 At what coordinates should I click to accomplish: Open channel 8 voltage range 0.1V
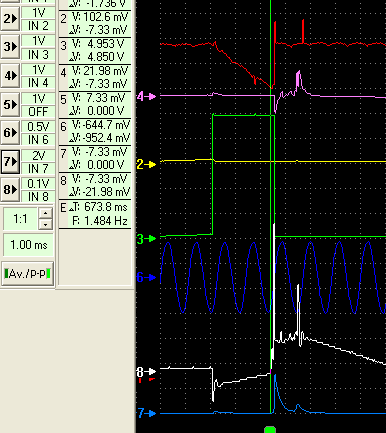[x=38, y=184]
